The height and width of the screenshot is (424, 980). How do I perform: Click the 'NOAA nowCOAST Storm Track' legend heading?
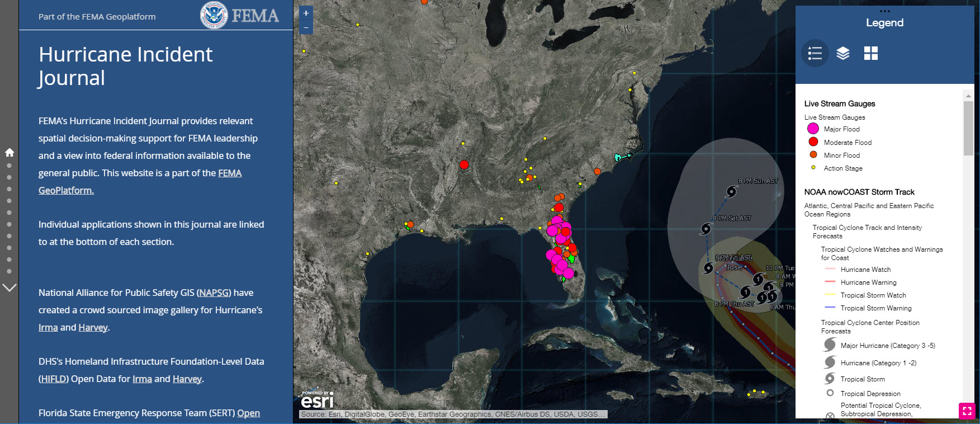[x=859, y=192]
